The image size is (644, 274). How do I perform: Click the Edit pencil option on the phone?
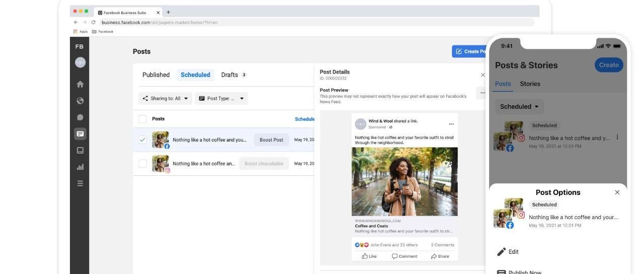508,252
